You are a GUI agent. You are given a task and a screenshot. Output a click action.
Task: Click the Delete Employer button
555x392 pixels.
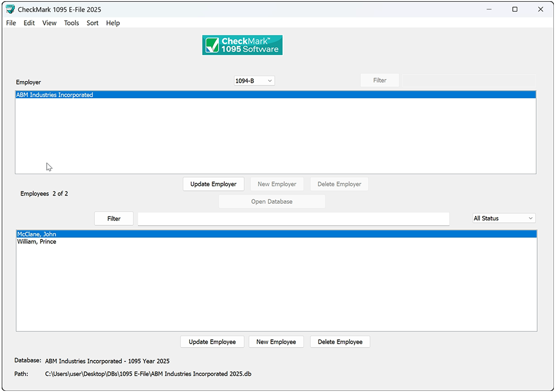(339, 184)
